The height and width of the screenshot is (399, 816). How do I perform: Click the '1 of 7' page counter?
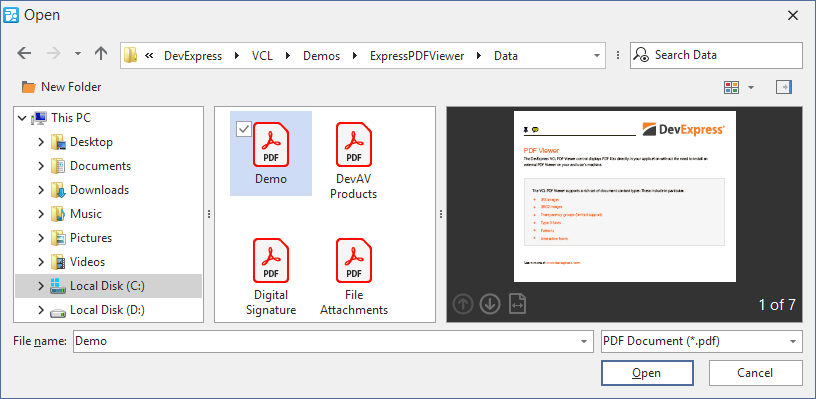click(x=776, y=304)
